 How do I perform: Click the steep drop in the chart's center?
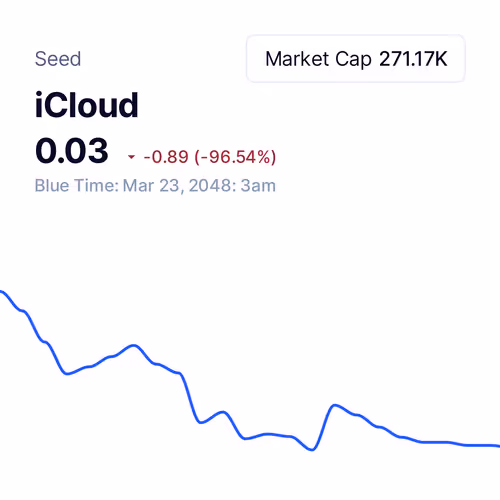[189, 397]
